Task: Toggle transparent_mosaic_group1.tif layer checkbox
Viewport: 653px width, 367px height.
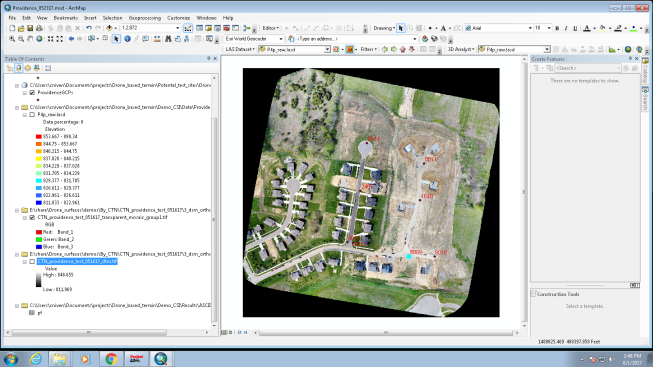Action: coord(32,217)
